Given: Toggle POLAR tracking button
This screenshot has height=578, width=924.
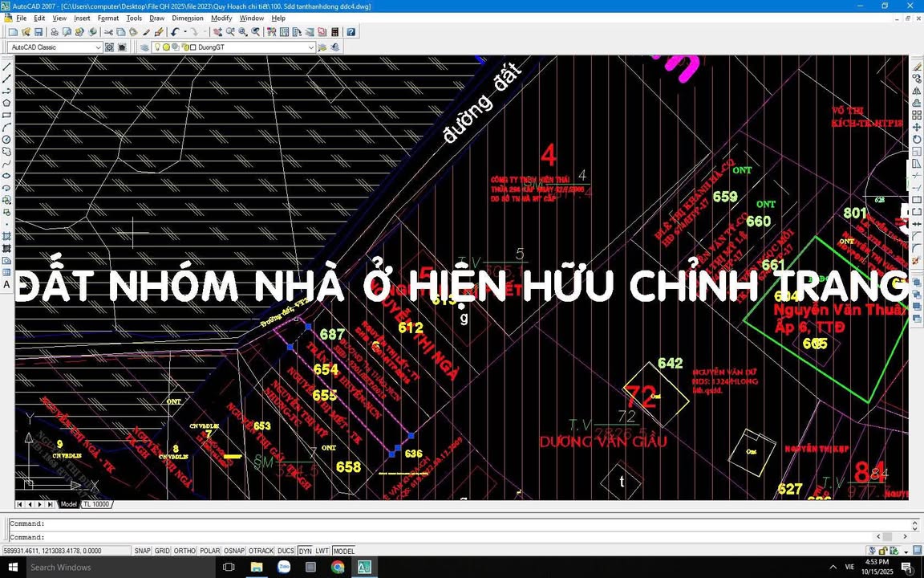Looking at the screenshot, I should (209, 551).
